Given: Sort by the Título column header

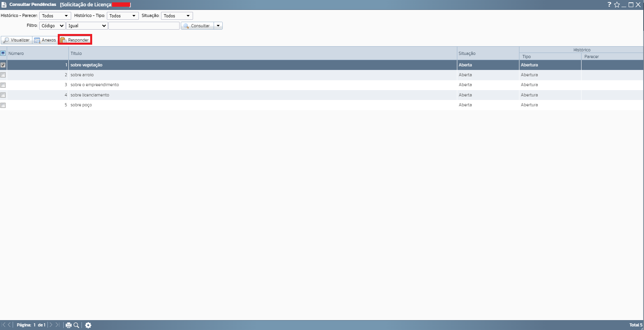Looking at the screenshot, I should pyautogui.click(x=263, y=53).
